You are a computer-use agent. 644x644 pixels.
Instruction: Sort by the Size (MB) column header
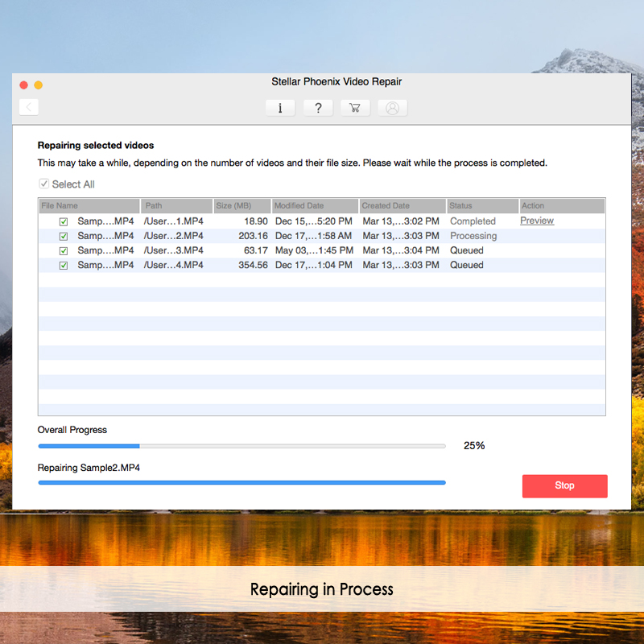pos(242,206)
